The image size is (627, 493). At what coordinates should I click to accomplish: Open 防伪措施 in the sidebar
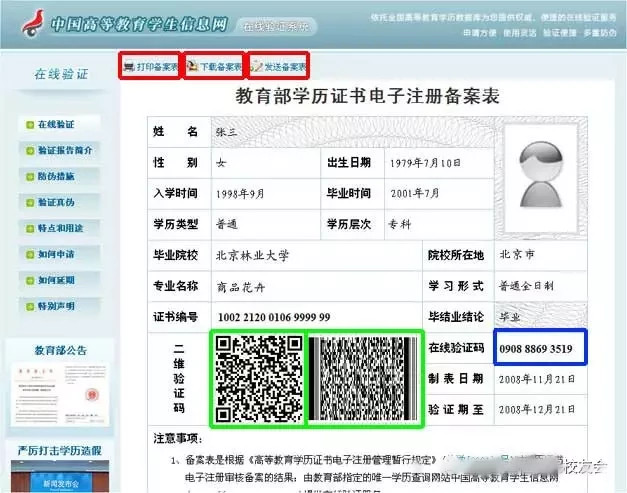(x=59, y=176)
